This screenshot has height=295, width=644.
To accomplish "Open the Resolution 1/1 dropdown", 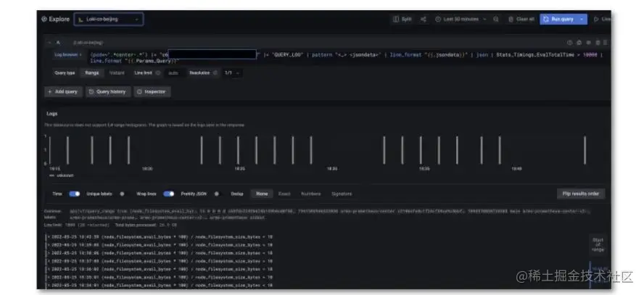I will (231, 73).
